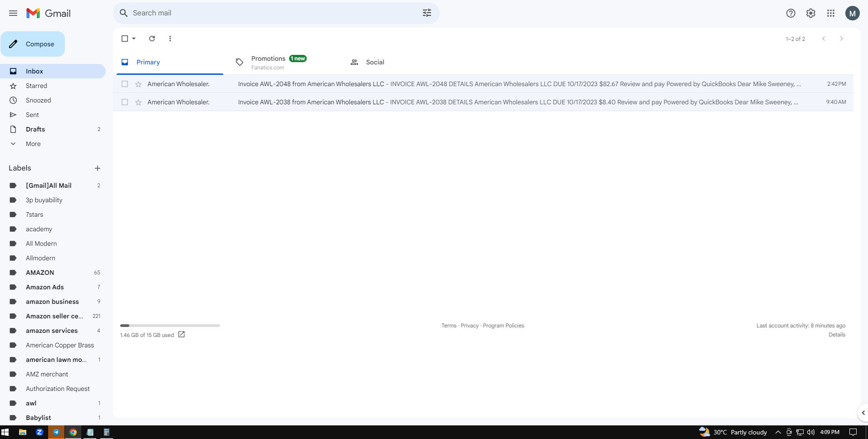Open the Inbox folder
868x439 pixels.
53,71
